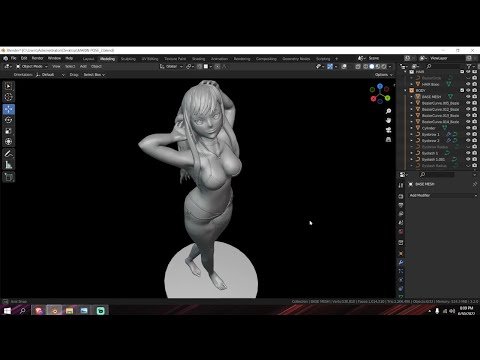Open the Orientation Default dropdown
Viewport: 480px width, 360px height.
[51, 75]
